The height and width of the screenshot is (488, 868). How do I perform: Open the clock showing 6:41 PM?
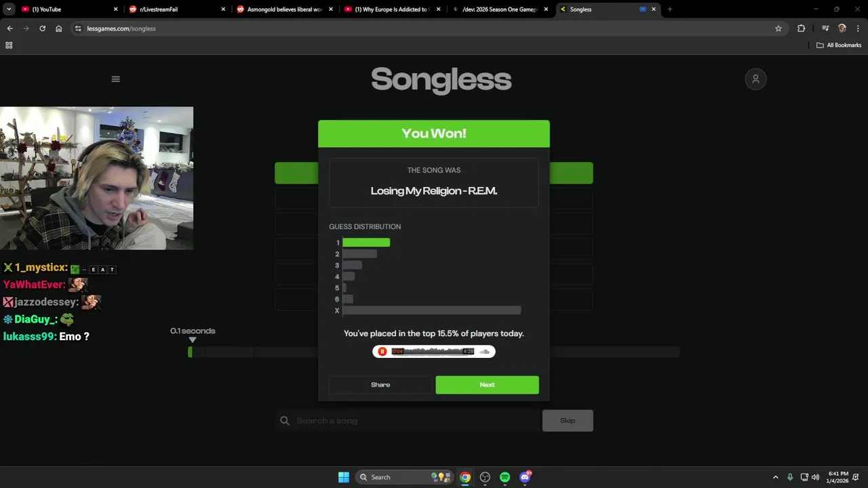click(838, 477)
